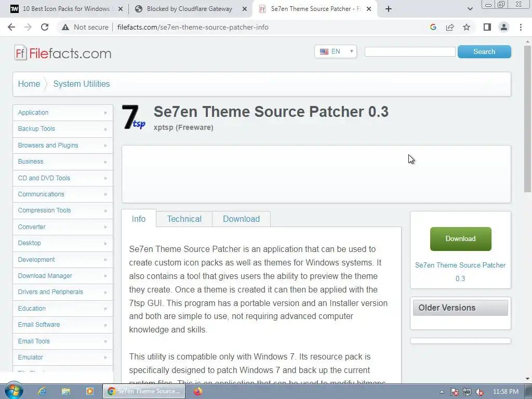Click the Not secure warning icon
532x399 pixels.
(65, 27)
